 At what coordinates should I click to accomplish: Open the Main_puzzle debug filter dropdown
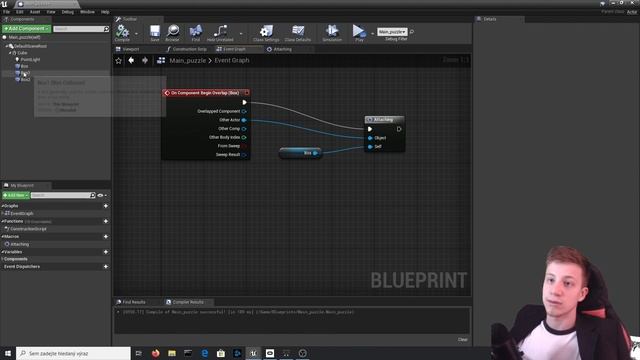pyautogui.click(x=392, y=31)
